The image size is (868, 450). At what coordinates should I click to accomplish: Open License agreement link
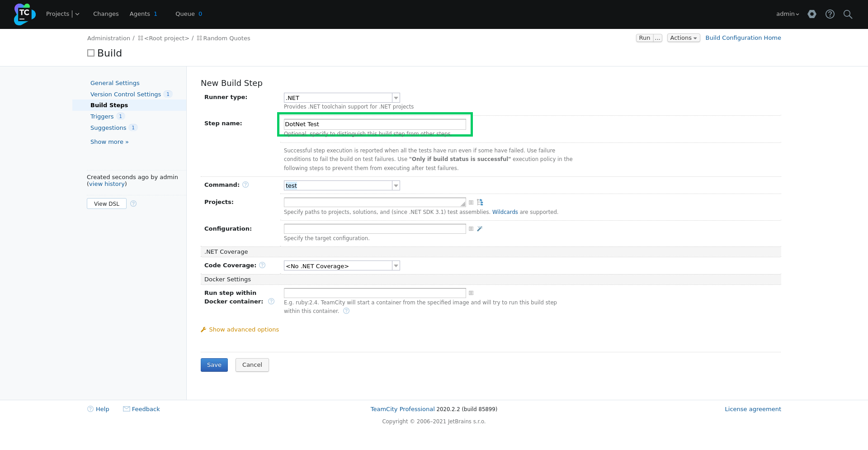[x=753, y=409]
